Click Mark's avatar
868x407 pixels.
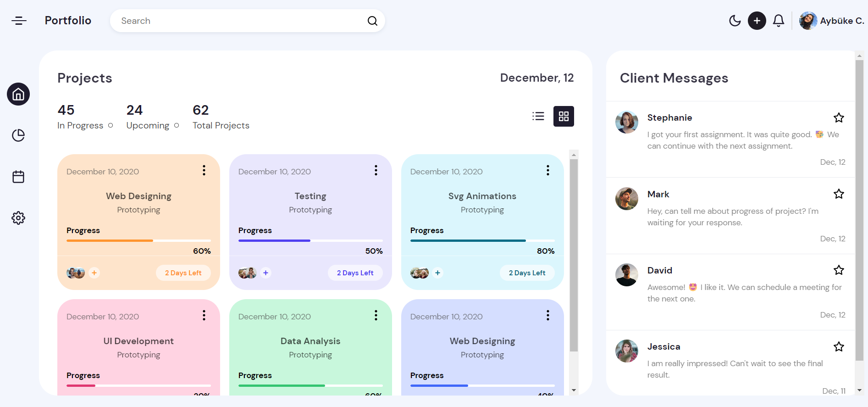627,199
